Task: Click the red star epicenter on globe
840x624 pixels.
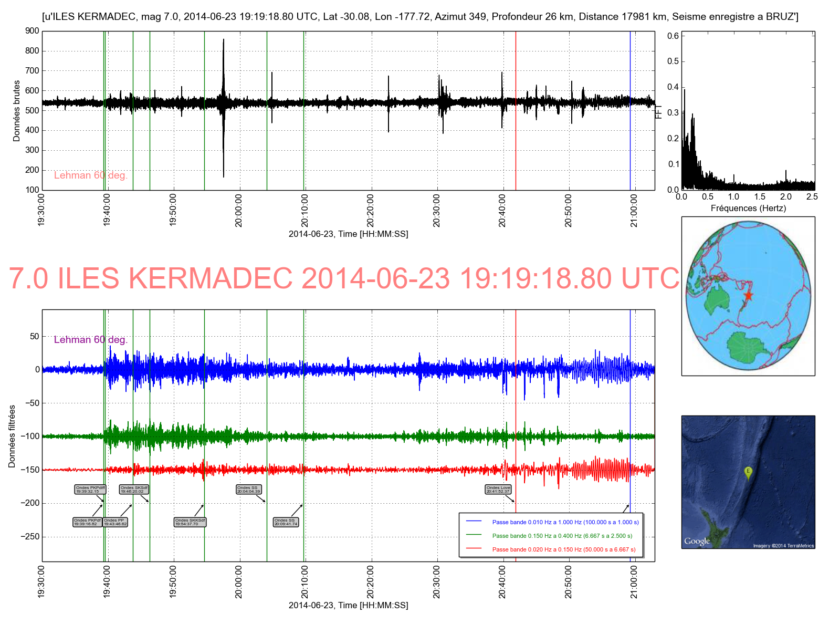Action: click(748, 296)
